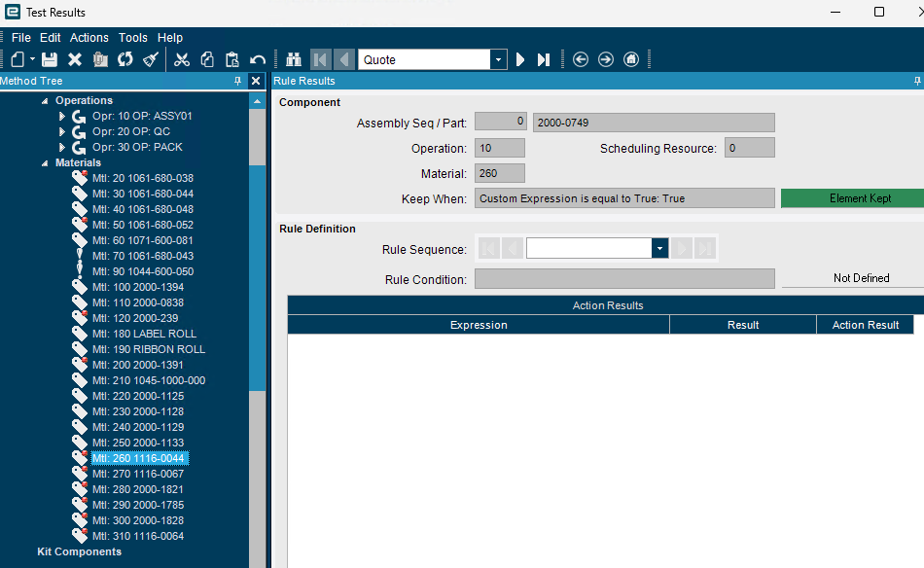Expand Opr: 10 OP: ASSY01 node

62,116
